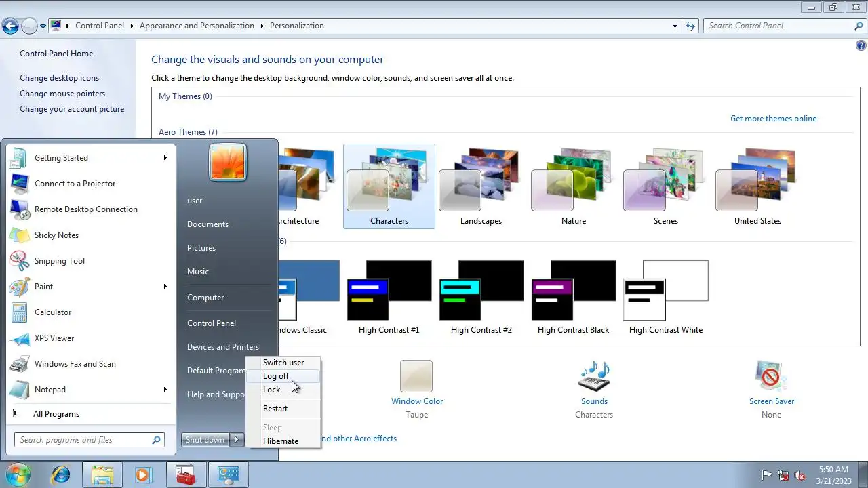Open the Shut down options arrow
868x488 pixels.
tap(237, 440)
